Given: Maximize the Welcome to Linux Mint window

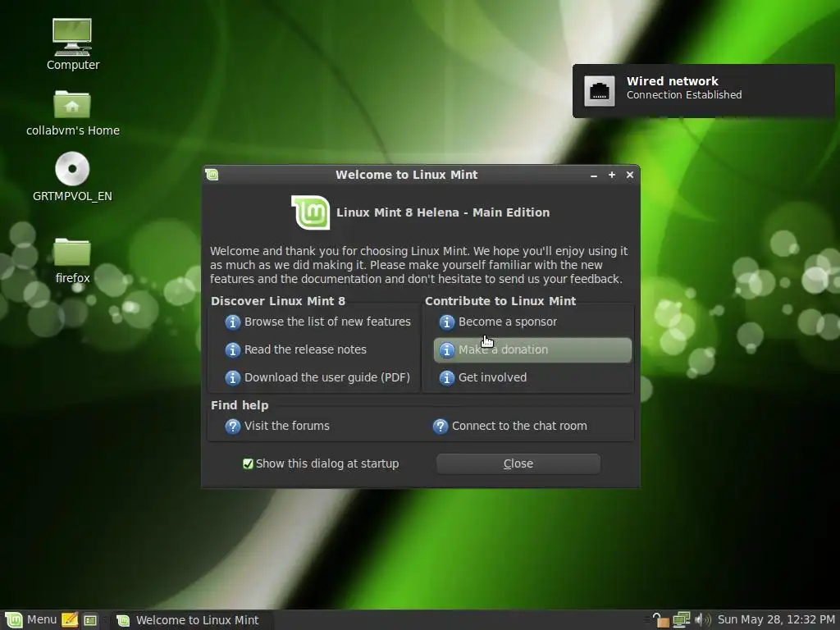Looking at the screenshot, I should pos(612,175).
